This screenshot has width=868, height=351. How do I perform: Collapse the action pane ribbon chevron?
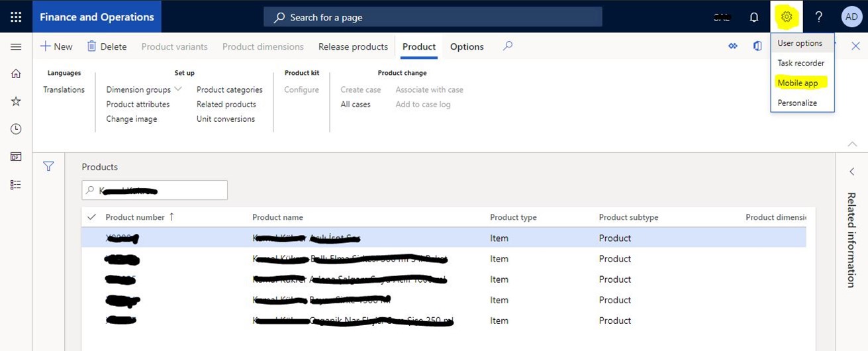click(852, 144)
